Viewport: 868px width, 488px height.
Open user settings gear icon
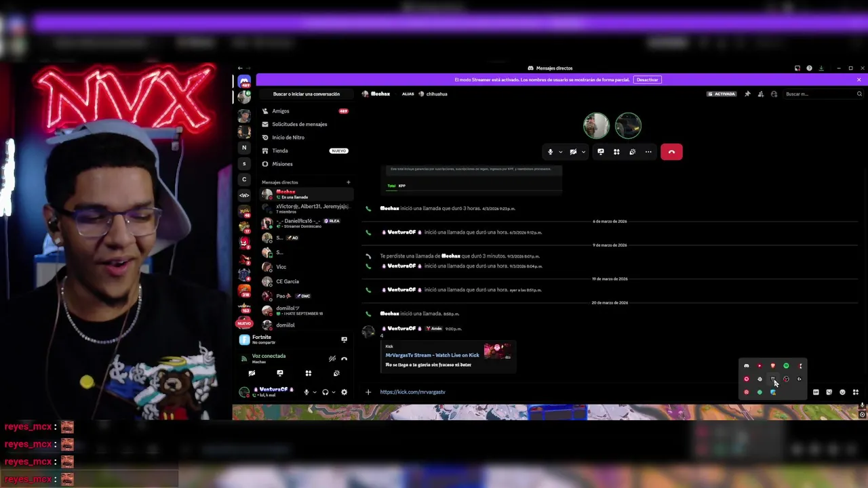click(x=344, y=392)
